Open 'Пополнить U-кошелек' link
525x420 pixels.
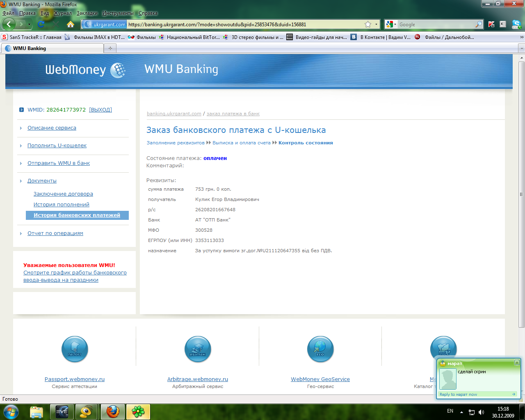coord(57,146)
